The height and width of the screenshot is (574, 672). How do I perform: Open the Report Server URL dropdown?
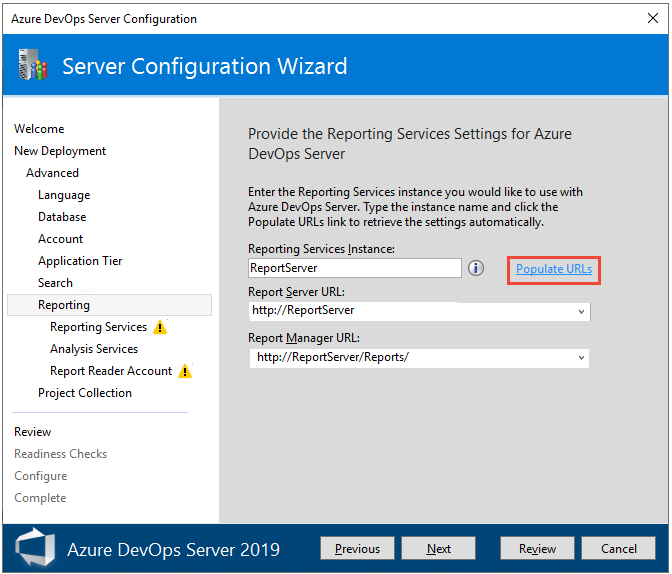pos(581,311)
